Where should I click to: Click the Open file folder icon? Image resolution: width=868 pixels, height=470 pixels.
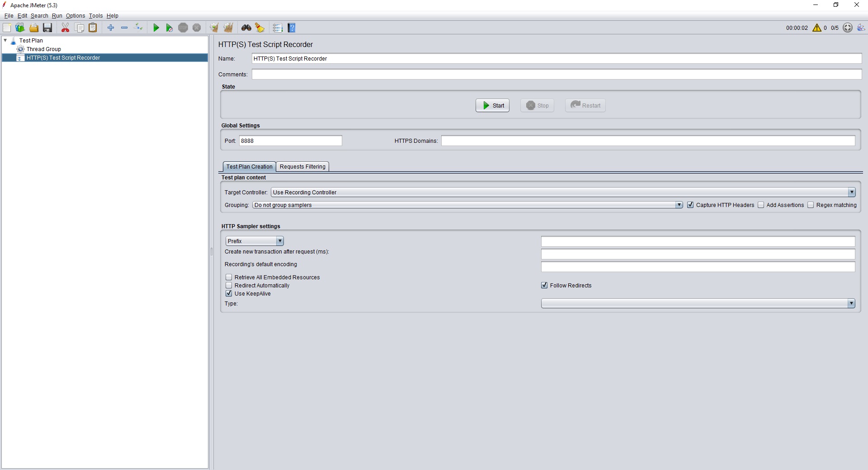[34, 28]
